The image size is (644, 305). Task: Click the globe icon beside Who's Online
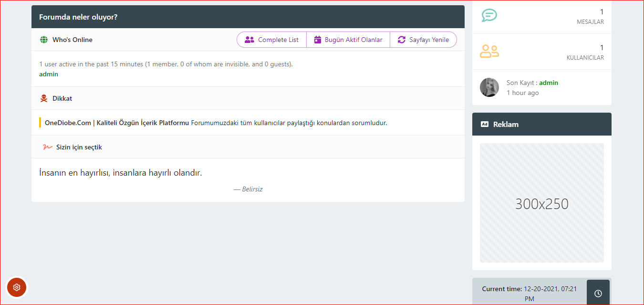44,40
